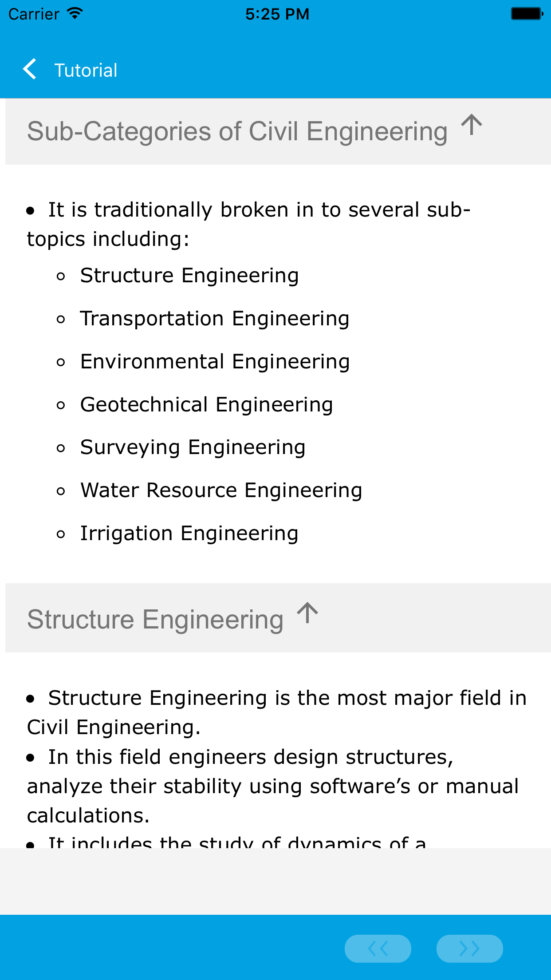The height and width of the screenshot is (980, 551).
Task: Tap the battery indicator icon
Action: click(527, 14)
